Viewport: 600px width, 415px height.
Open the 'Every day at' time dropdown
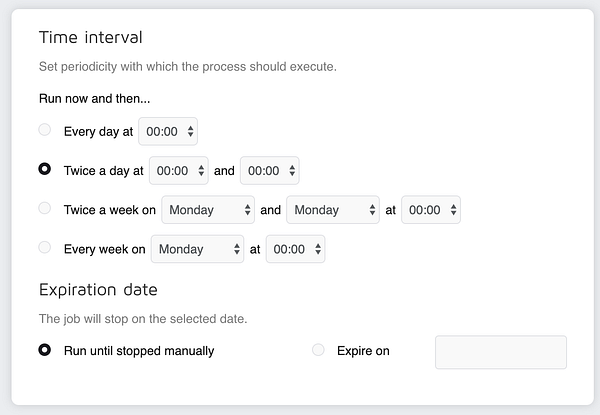168,131
